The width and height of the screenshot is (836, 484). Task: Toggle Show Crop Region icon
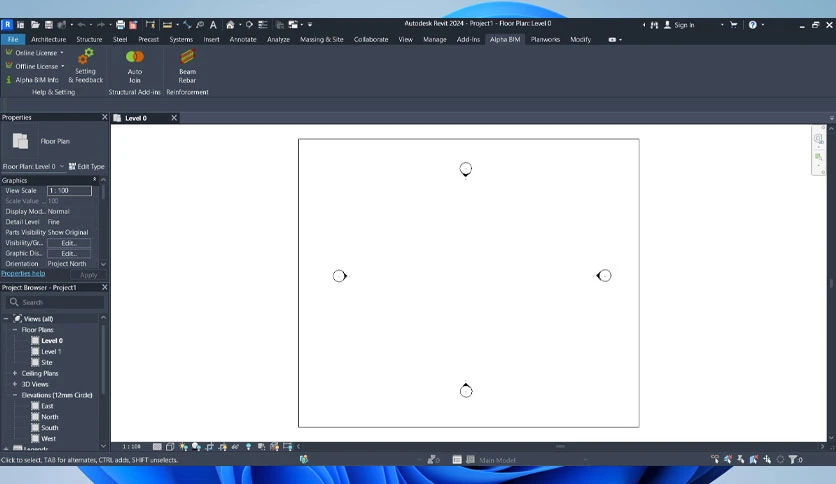click(222, 447)
